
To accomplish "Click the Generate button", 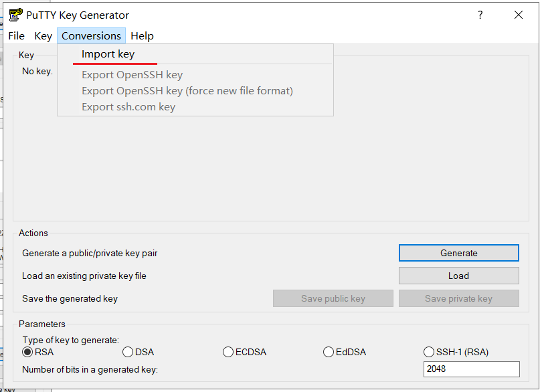I will click(459, 253).
